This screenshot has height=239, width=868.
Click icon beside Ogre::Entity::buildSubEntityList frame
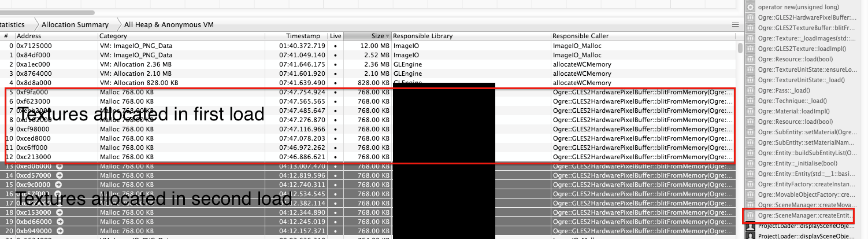click(750, 153)
